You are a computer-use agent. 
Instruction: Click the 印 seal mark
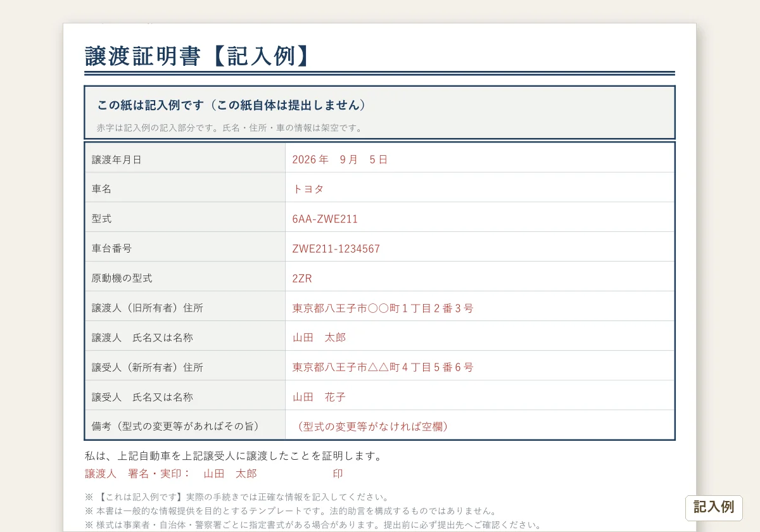click(x=338, y=474)
